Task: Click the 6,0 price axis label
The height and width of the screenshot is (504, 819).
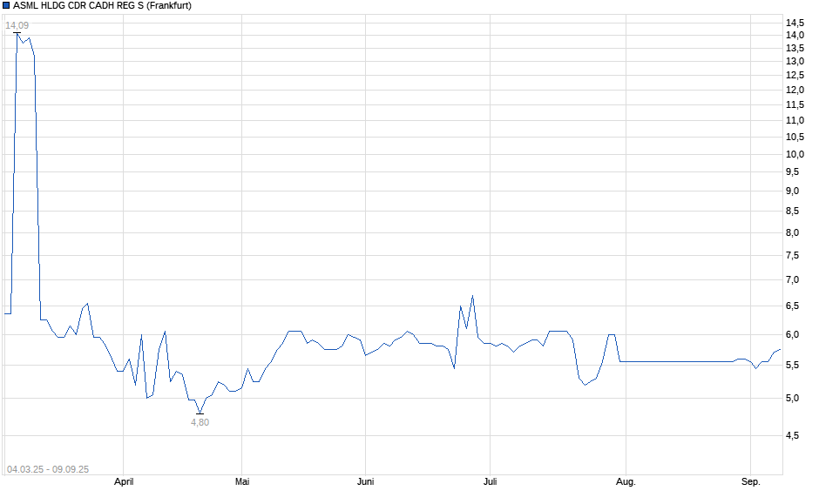Action: click(x=792, y=334)
